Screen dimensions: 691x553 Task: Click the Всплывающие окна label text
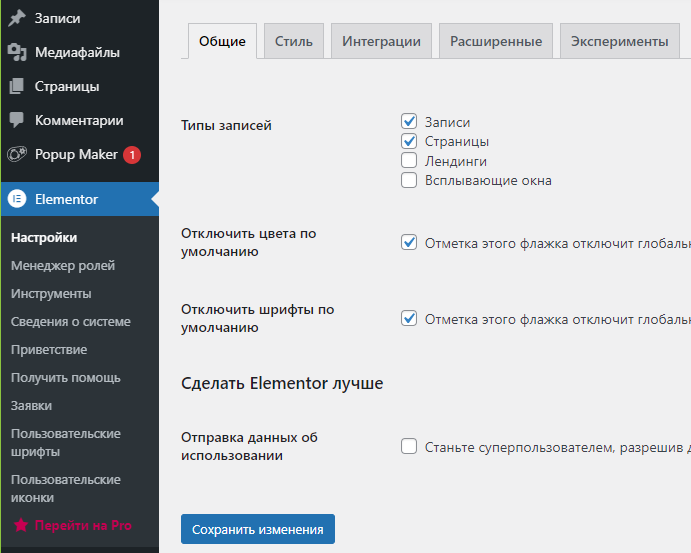point(488,180)
